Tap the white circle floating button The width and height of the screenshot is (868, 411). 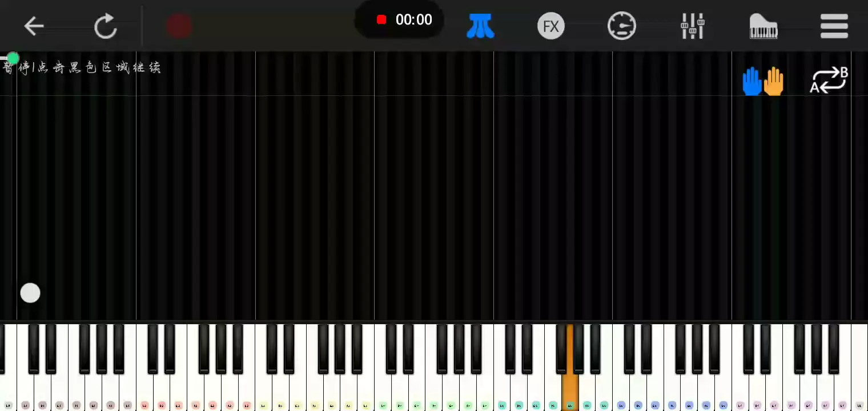(30, 293)
